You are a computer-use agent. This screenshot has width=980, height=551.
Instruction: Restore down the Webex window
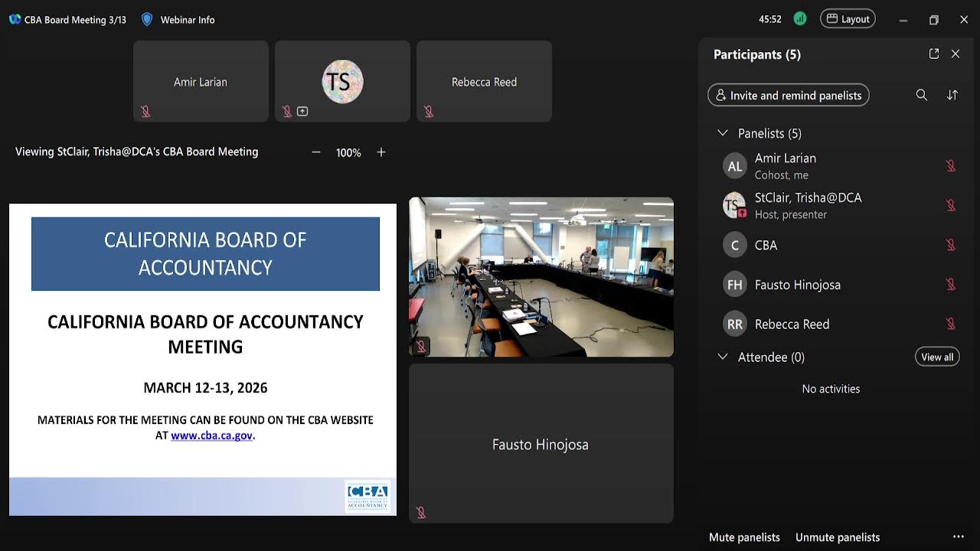(x=934, y=20)
